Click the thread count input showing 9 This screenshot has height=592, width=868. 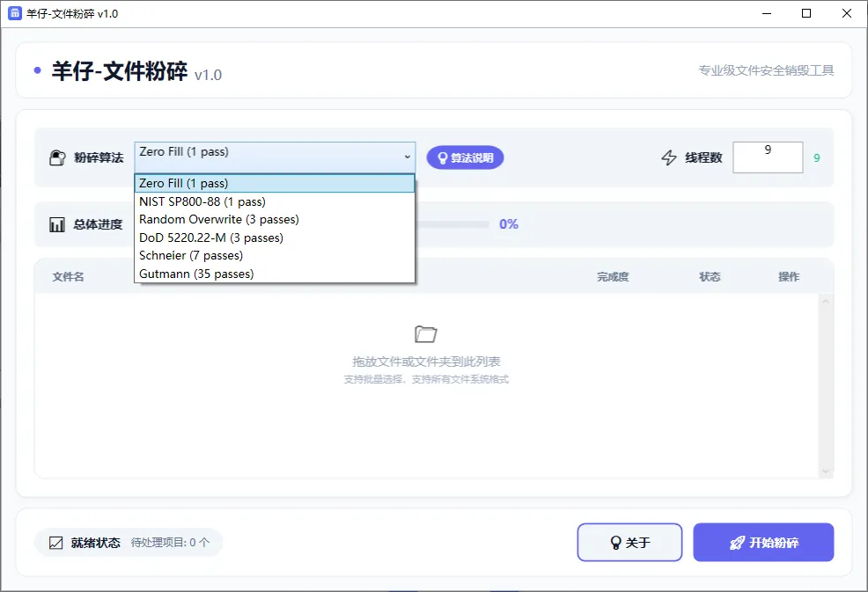(768, 157)
